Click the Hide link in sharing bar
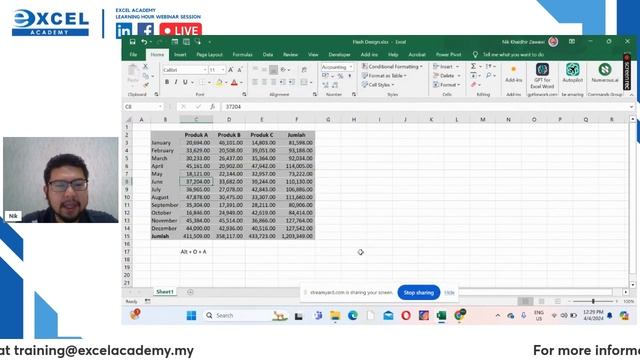The width and height of the screenshot is (640, 360). [449, 292]
